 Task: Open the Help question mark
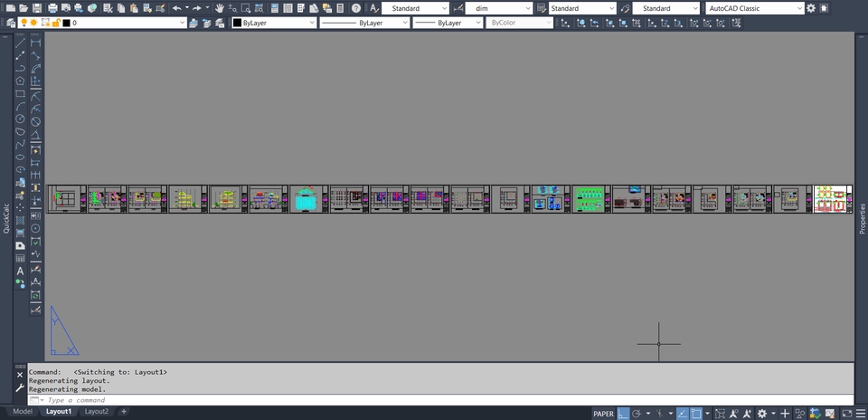pyautogui.click(x=356, y=8)
